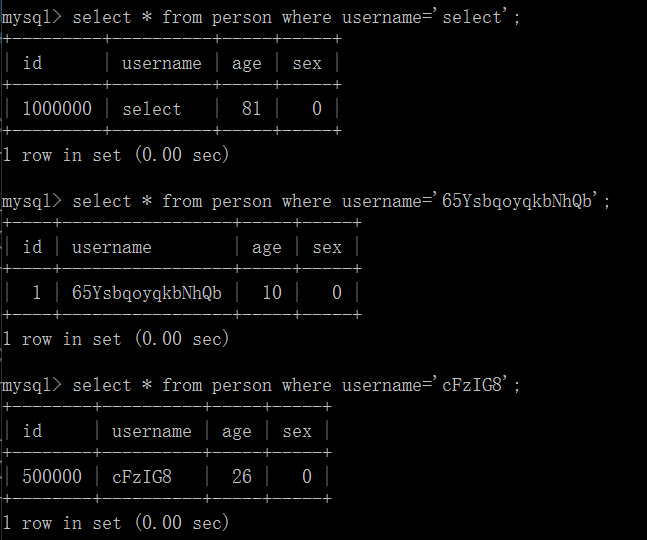Click the quoted 'select' string in first query
This screenshot has width=647, height=540.
point(472,17)
